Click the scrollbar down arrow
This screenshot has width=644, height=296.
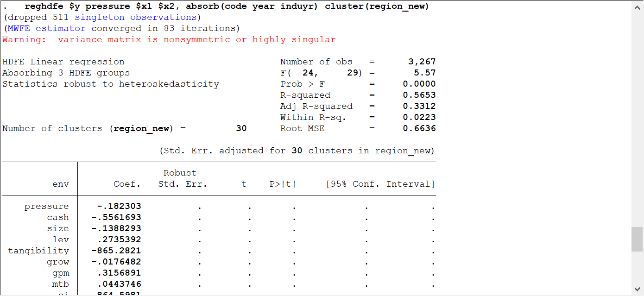tap(637, 289)
